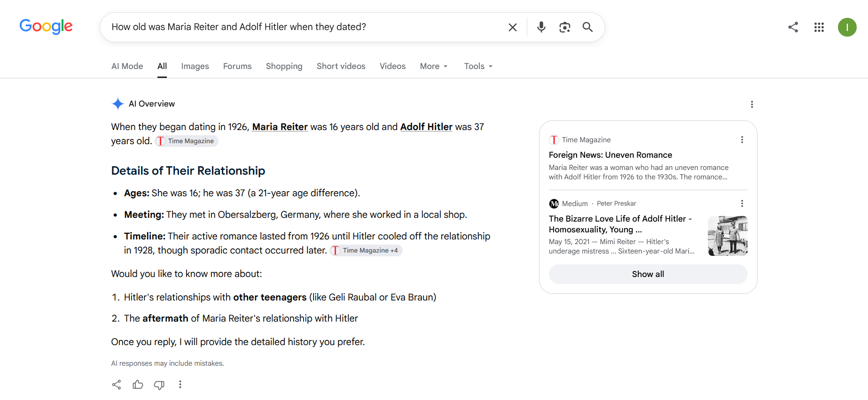Click the 'Would you like to know more about' text
Screen dimensions: 868x400
[187, 274]
